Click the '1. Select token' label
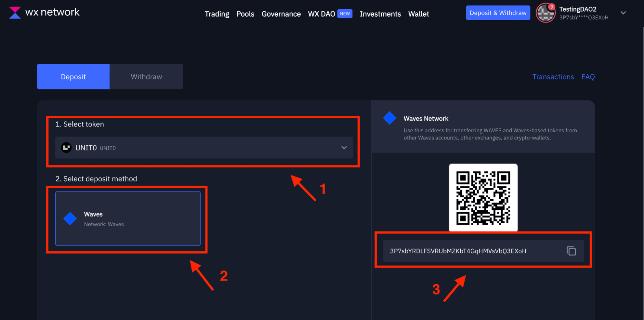 [80, 124]
